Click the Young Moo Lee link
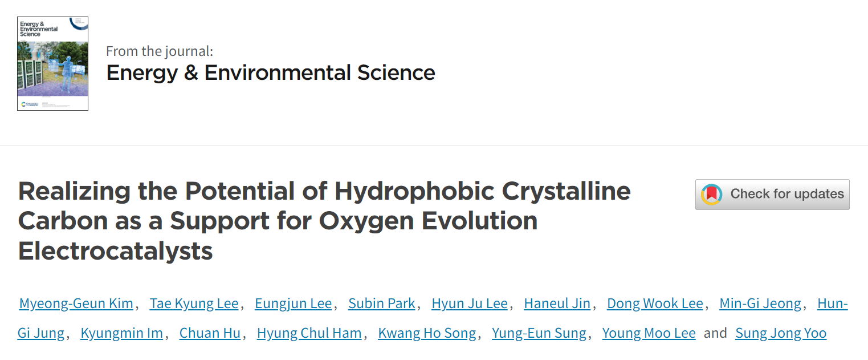This screenshot has width=868, height=360. 649,333
